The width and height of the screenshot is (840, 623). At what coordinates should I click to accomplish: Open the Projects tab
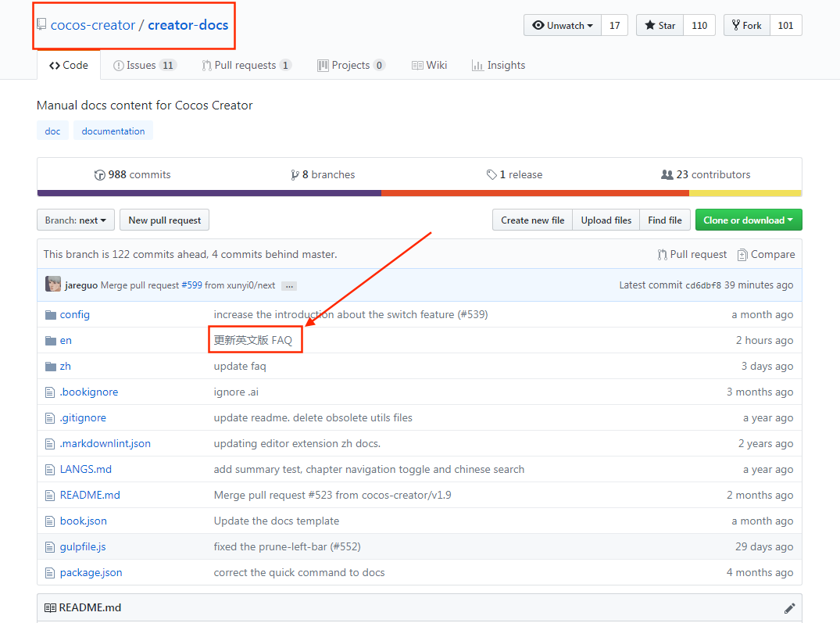point(351,66)
